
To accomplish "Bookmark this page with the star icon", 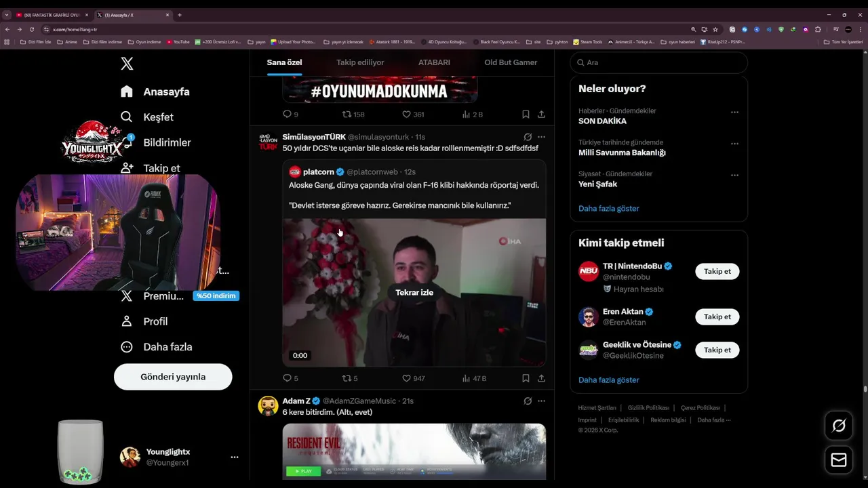I will [x=715, y=30].
